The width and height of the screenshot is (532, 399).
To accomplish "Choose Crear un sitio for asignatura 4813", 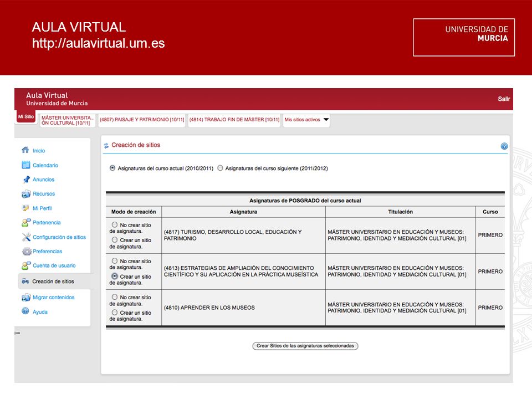I will pos(115,276).
